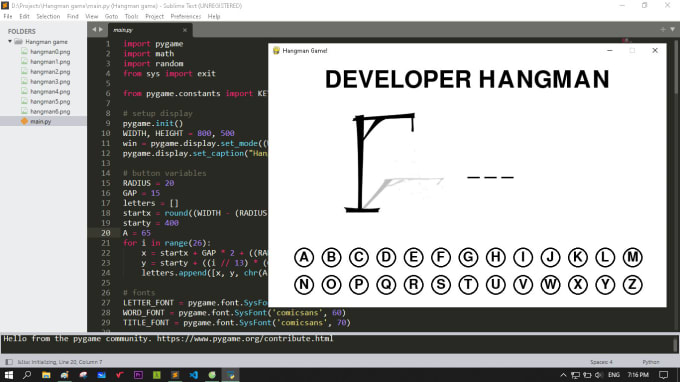Guess letter Q in Hangman game

coord(386,285)
